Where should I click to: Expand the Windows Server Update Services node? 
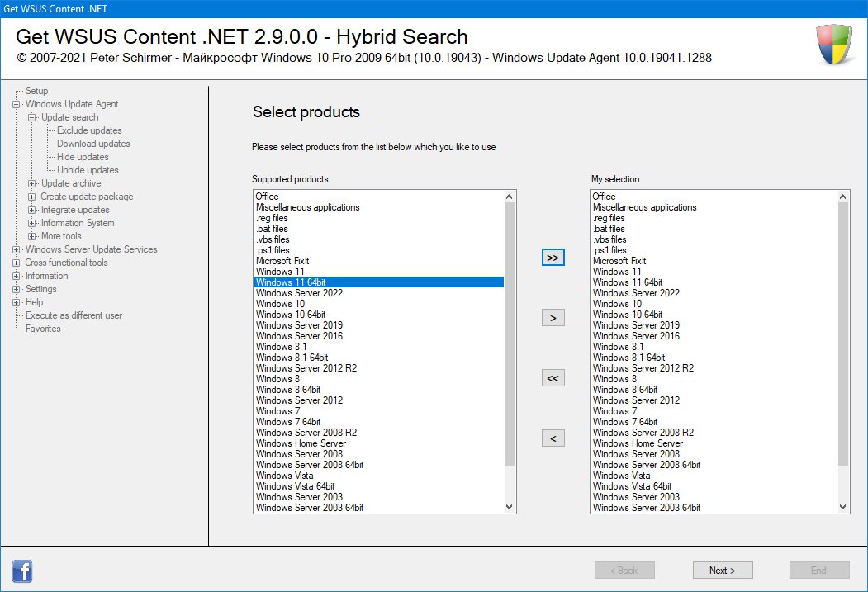click(x=16, y=249)
